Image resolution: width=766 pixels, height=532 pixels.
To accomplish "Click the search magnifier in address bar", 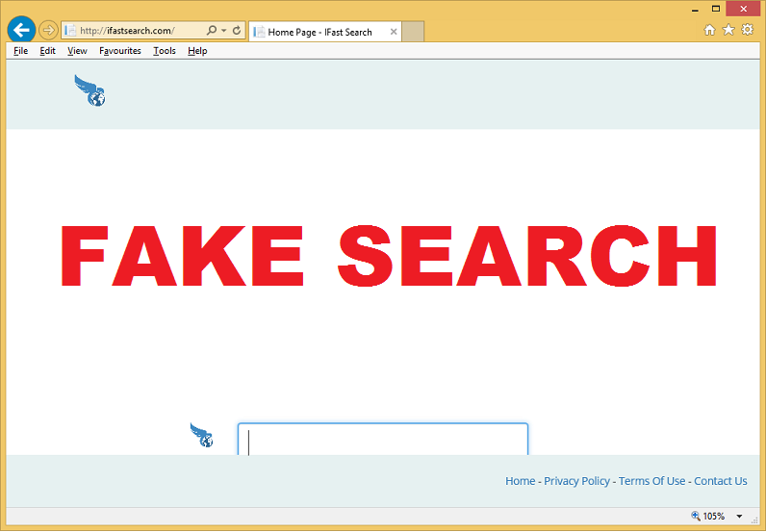I will pyautogui.click(x=212, y=30).
